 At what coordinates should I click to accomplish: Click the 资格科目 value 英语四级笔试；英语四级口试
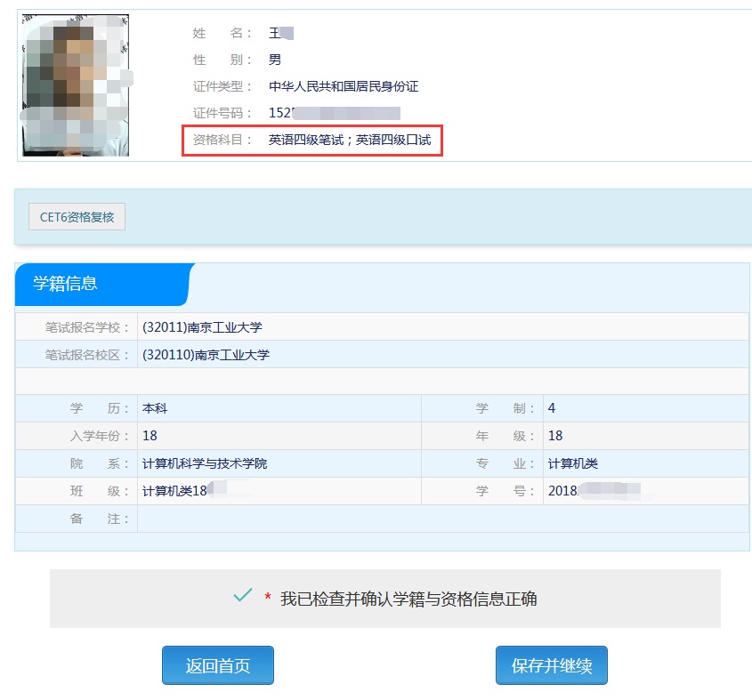350,141
